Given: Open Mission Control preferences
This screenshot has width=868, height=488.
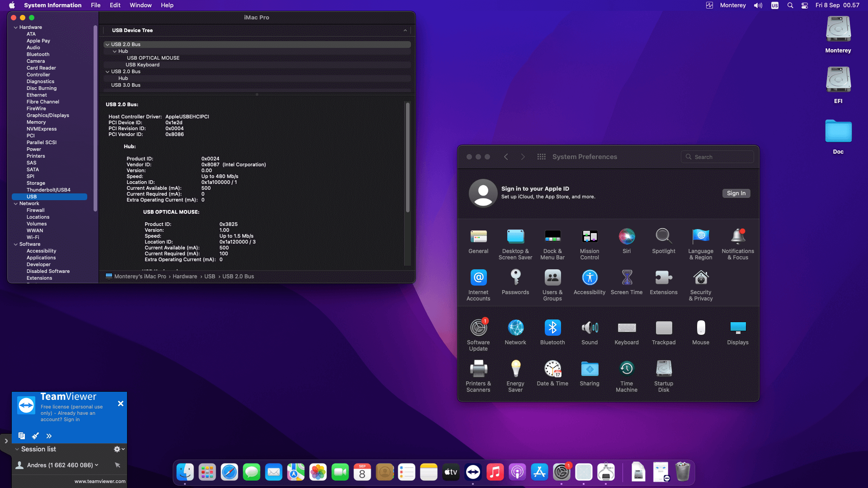Looking at the screenshot, I should click(590, 236).
